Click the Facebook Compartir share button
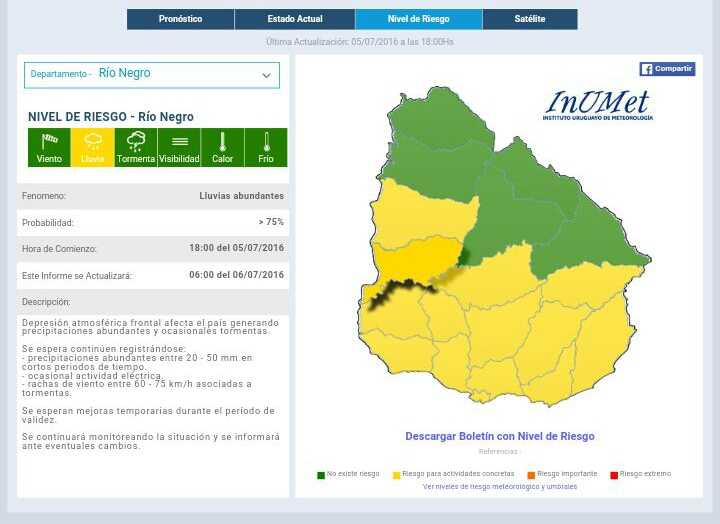The width and height of the screenshot is (720, 524). tap(667, 69)
